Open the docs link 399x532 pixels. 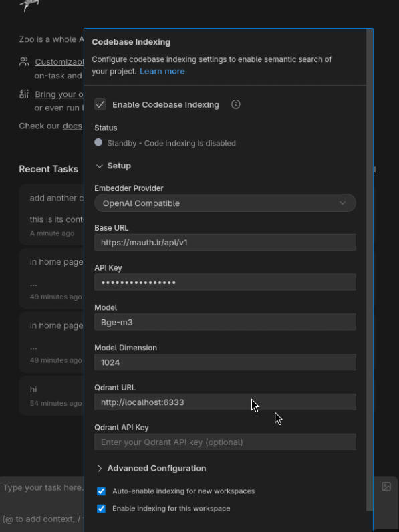72,126
